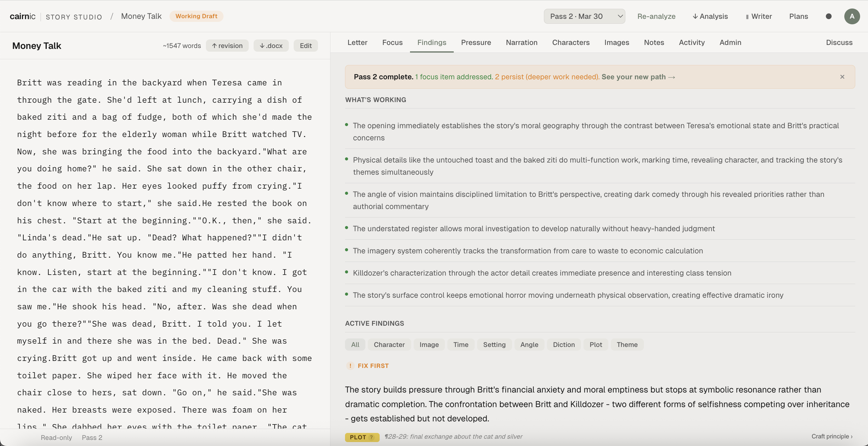Screen dimensions: 868x446
Task: Click the user avatar A icon
Action: coord(852,16)
